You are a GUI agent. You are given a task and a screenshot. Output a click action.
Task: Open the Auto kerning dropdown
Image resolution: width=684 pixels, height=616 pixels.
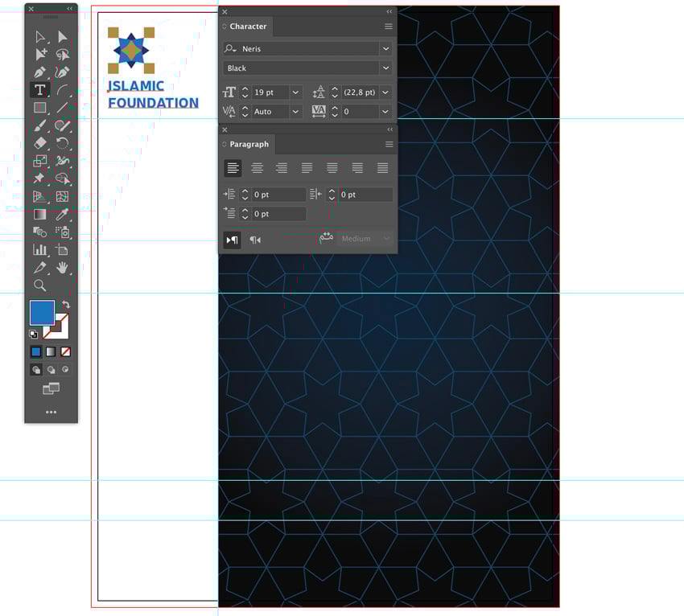[296, 112]
